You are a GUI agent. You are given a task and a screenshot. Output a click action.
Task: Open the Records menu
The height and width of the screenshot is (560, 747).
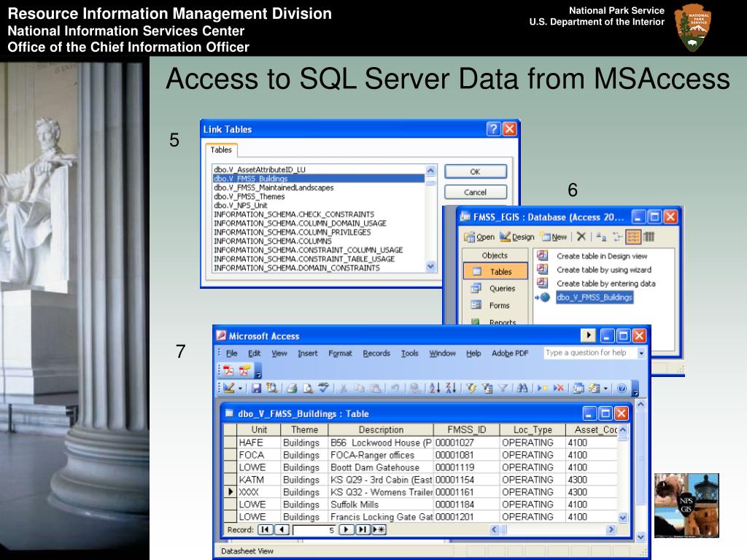[x=376, y=354]
